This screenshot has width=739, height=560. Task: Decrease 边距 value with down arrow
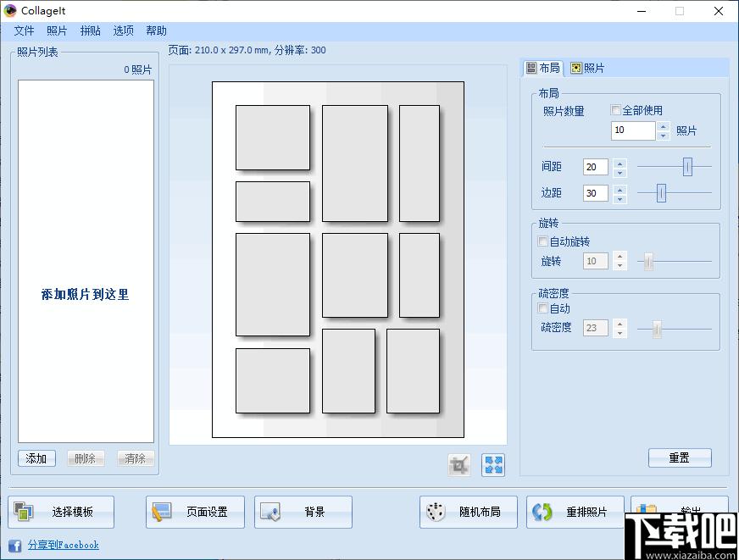tap(620, 198)
